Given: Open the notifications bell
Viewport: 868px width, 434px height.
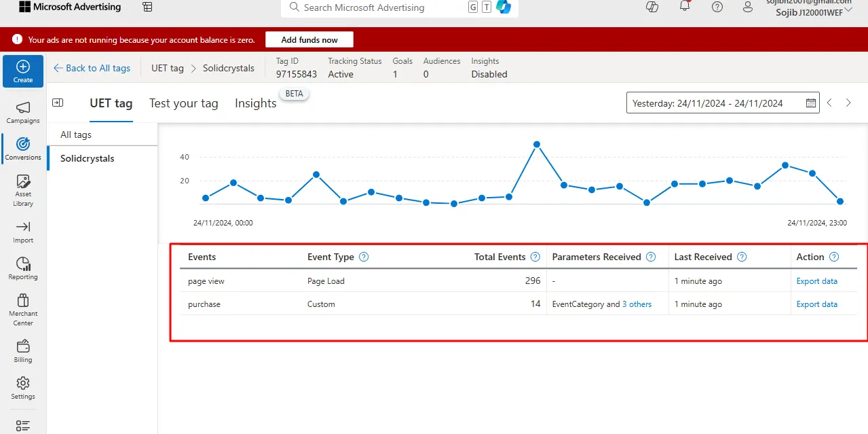Looking at the screenshot, I should (x=685, y=7).
